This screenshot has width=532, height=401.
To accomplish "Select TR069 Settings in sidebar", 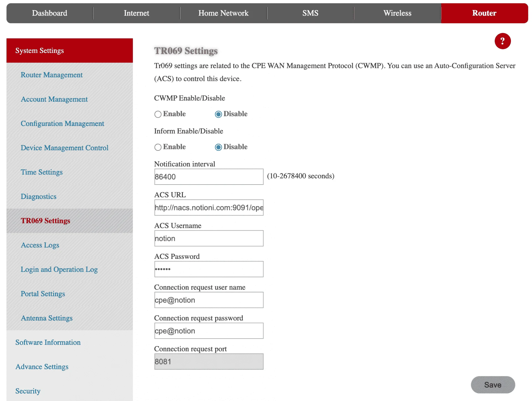I will coord(70,221).
